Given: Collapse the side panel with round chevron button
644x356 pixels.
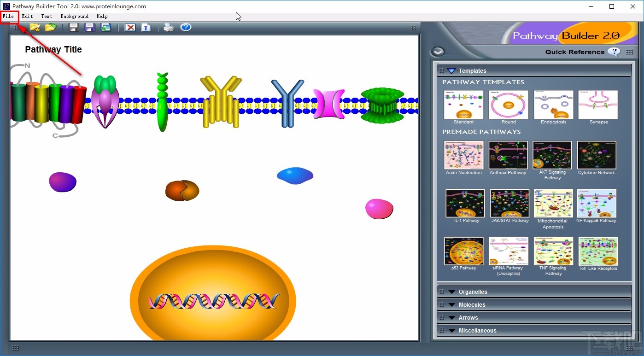Looking at the screenshot, I should 438,52.
